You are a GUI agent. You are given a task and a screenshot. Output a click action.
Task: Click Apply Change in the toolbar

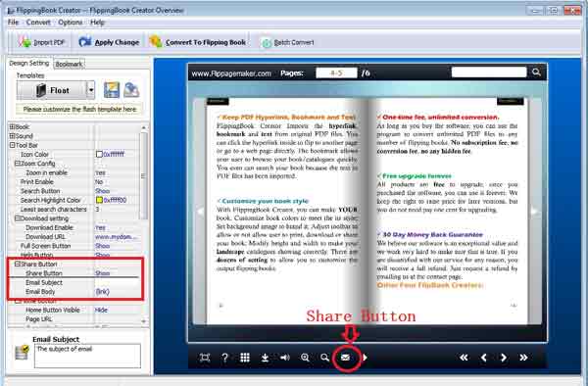(x=109, y=42)
